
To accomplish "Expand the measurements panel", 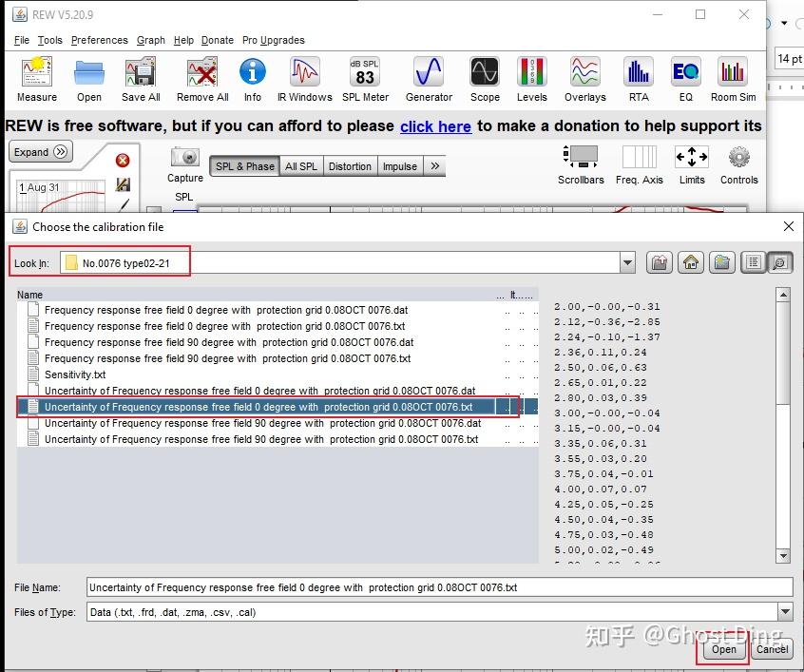I will pos(41,152).
